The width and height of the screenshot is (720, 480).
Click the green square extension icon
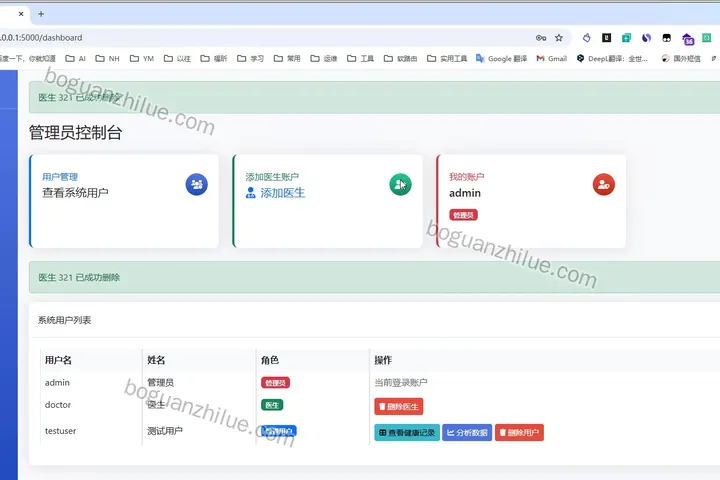click(707, 38)
